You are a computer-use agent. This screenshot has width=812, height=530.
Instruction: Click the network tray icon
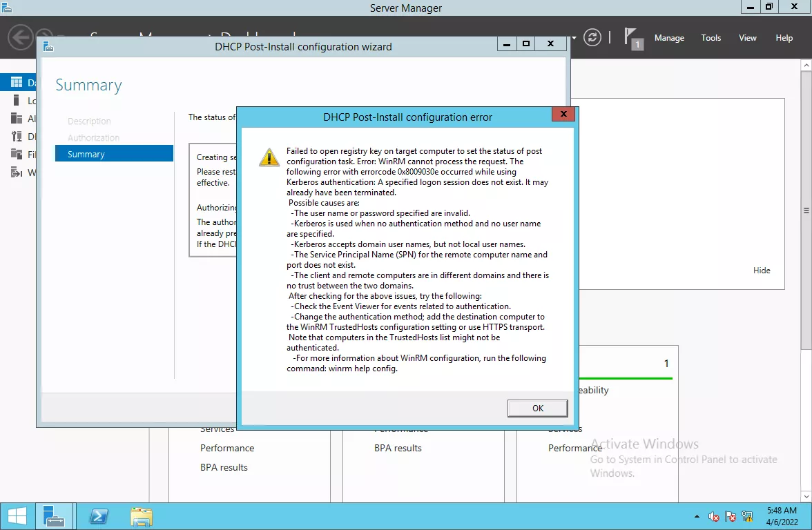tap(747, 516)
